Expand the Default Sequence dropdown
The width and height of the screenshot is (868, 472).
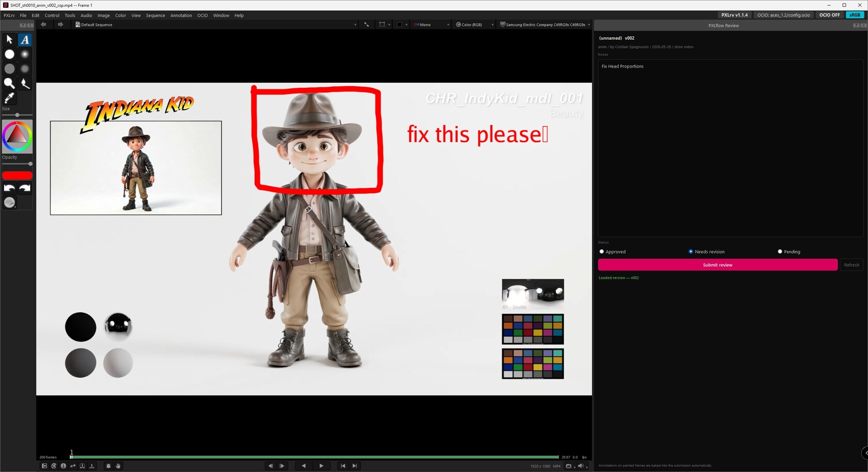[216, 24]
